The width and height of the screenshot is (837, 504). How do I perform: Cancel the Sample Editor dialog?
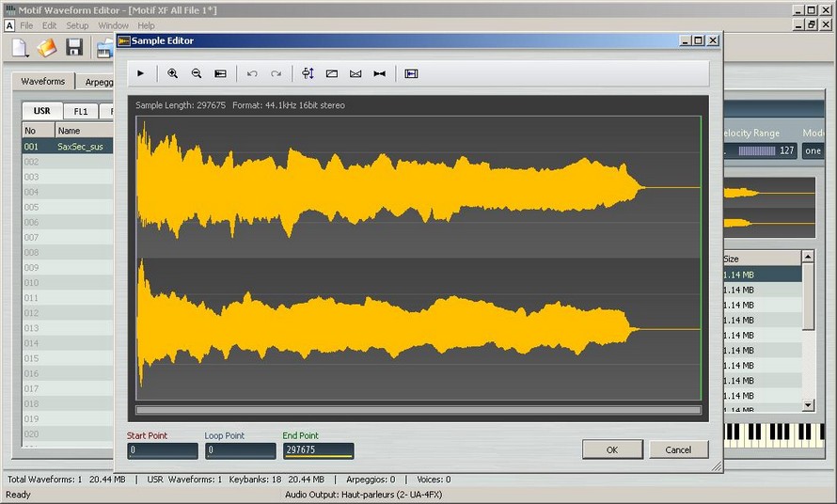pyautogui.click(x=678, y=449)
